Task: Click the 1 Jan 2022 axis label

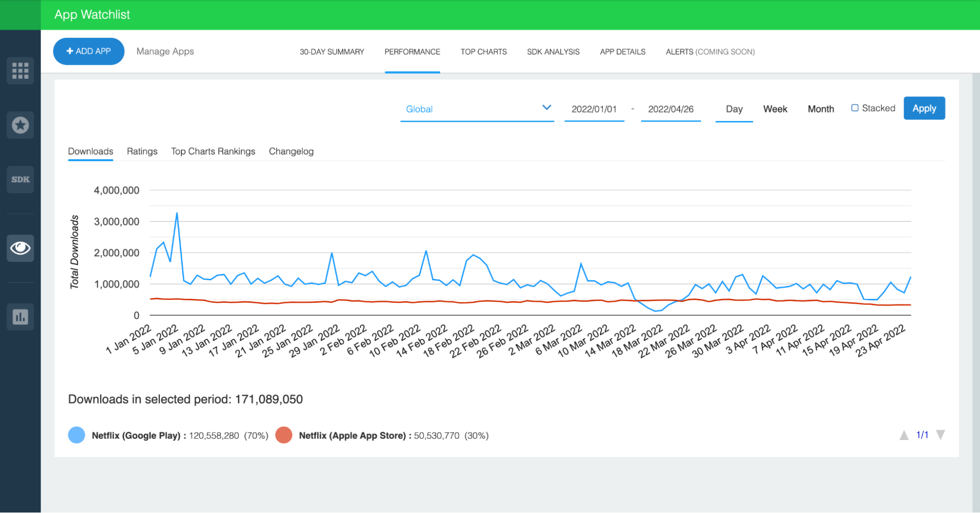Action: coord(129,339)
